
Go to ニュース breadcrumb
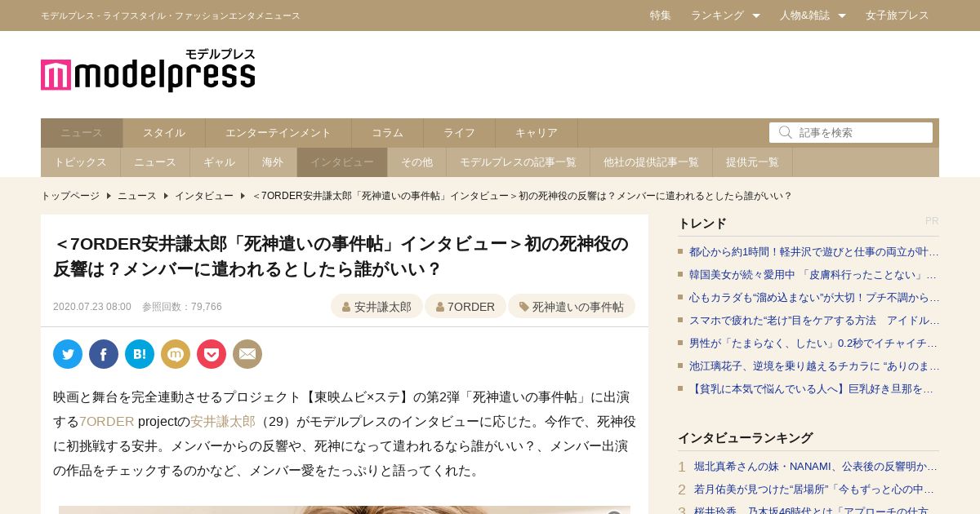137,196
